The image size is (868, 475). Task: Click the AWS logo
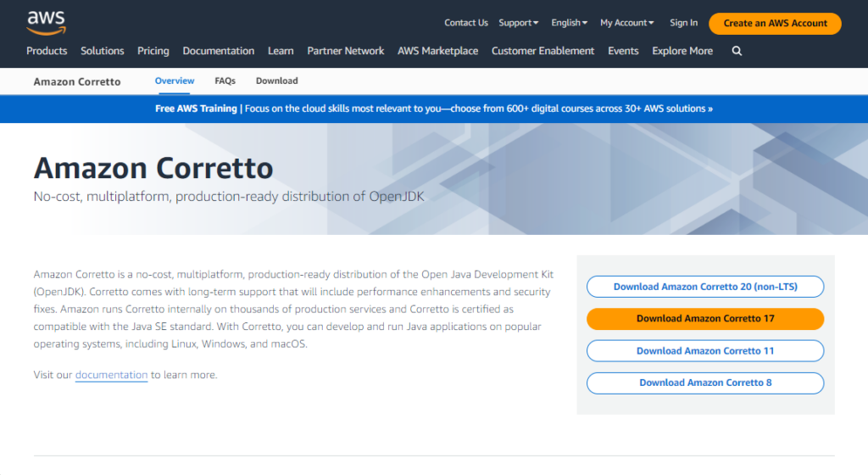tap(46, 23)
